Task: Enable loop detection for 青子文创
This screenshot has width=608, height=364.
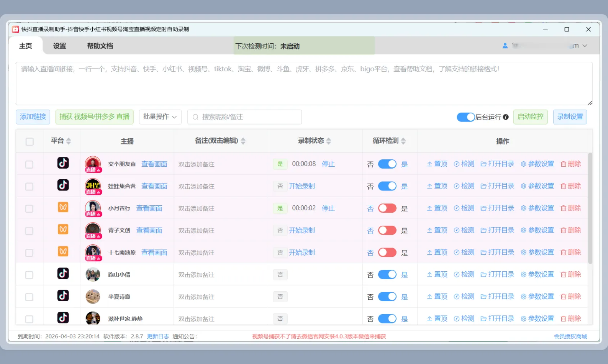Action: (387, 230)
